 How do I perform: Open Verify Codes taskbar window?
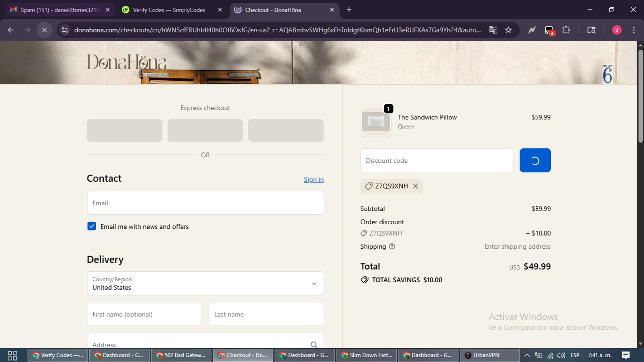click(x=58, y=356)
